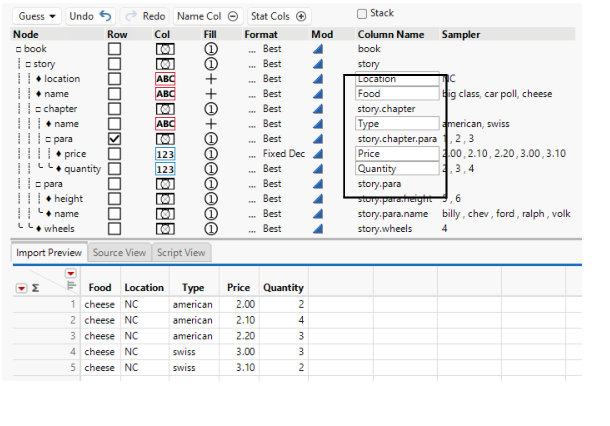Click the Name Col minus button
Image resolution: width=610 pixels, height=426 pixels.
coord(208,16)
